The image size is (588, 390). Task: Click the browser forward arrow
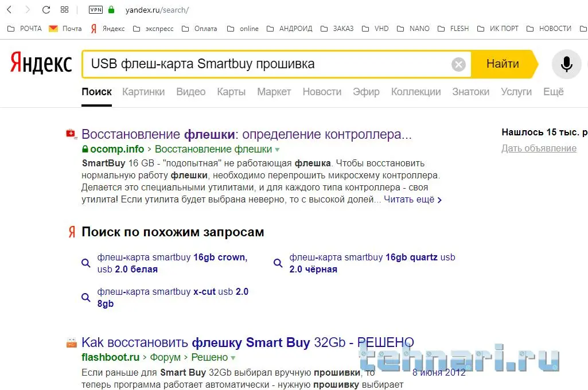[x=27, y=10]
